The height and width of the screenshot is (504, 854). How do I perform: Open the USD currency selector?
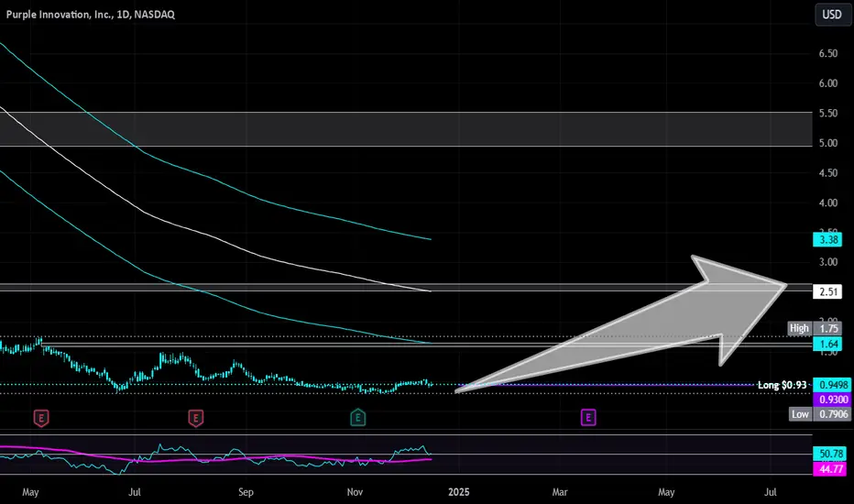coord(832,15)
